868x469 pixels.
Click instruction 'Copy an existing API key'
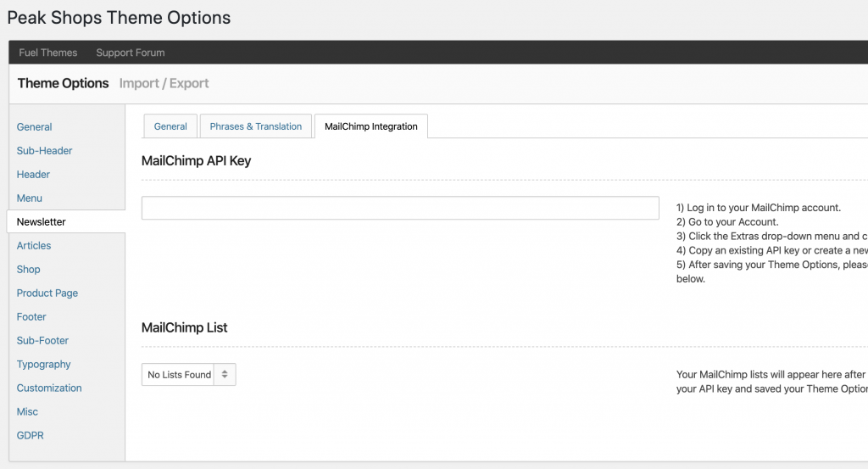pos(772,251)
